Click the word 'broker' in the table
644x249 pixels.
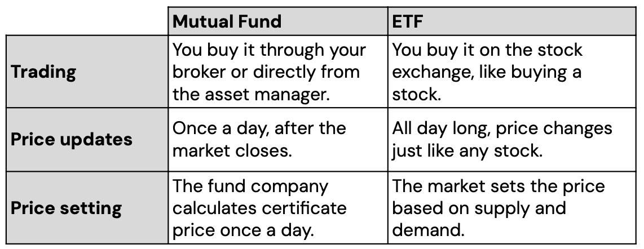(200, 72)
